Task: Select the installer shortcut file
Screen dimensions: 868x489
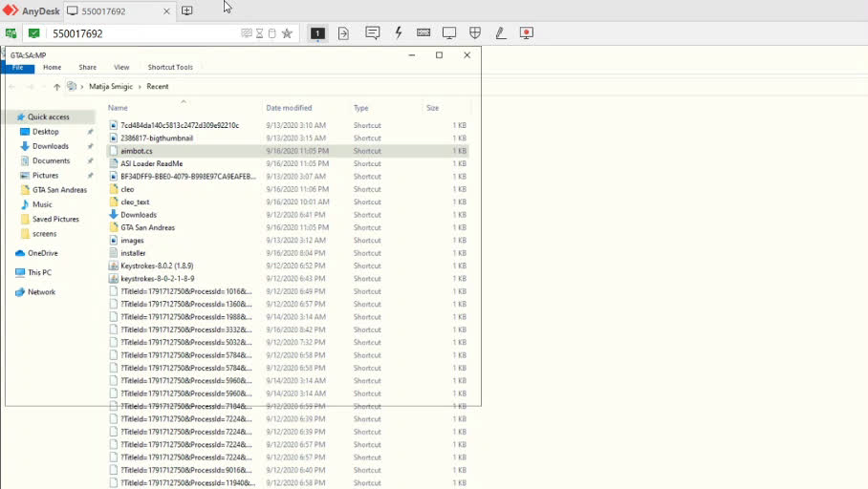Action: (288, 253)
